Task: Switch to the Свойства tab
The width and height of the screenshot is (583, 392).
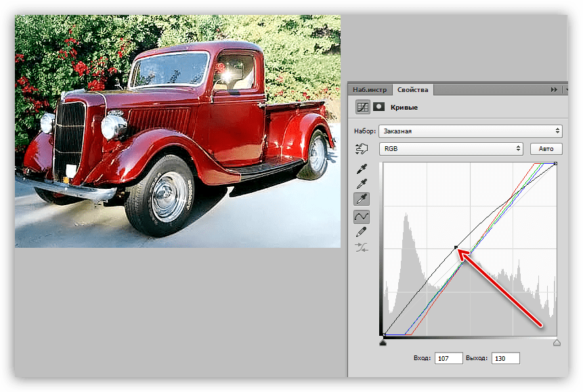Action: click(x=413, y=89)
